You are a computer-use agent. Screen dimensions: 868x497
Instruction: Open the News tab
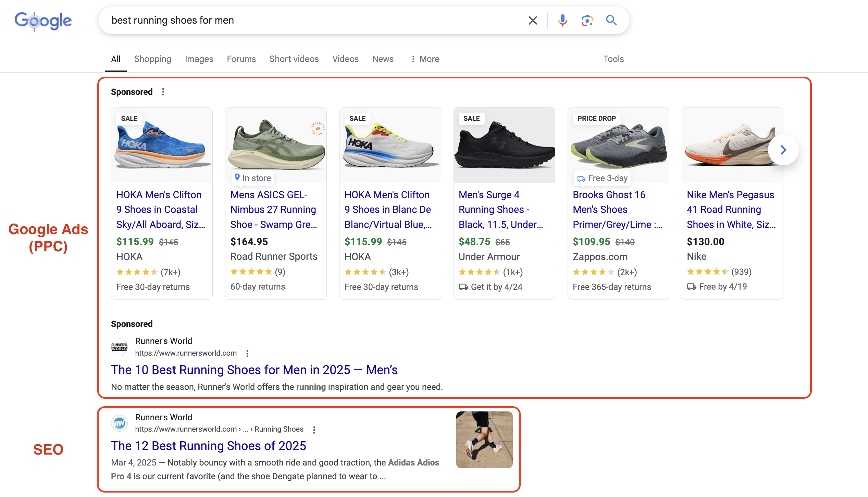[x=383, y=59]
